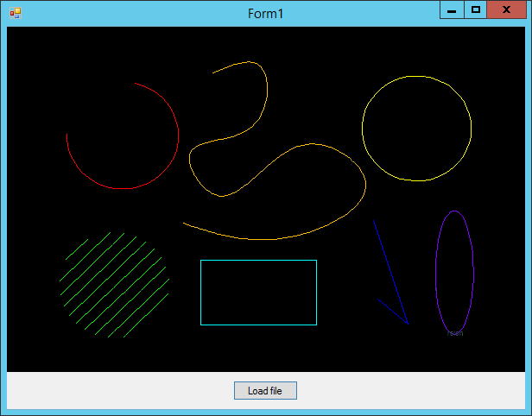Click the Load file button
The height and width of the screenshot is (416, 532).
coord(265,391)
